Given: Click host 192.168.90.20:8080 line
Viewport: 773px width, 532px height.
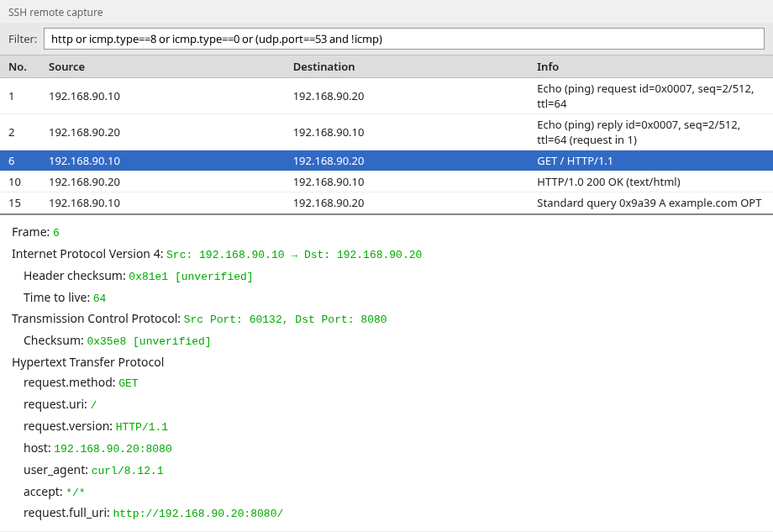Looking at the screenshot, I should coord(97,448).
